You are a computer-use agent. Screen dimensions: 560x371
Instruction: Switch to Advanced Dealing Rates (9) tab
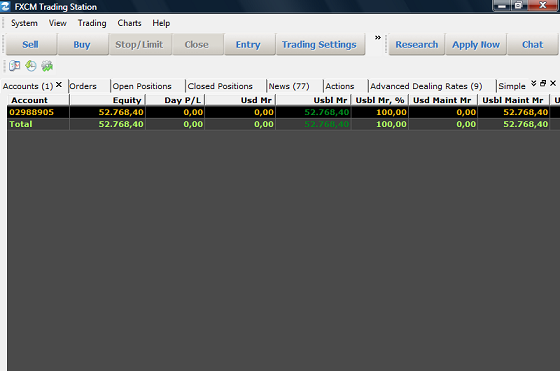pyautogui.click(x=426, y=86)
